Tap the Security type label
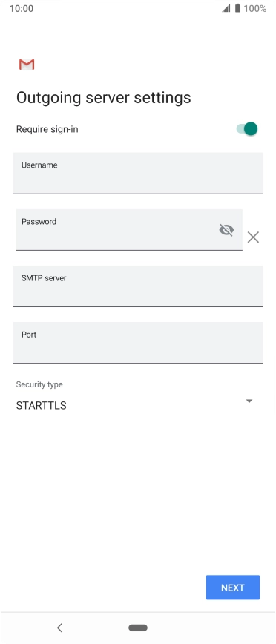The height and width of the screenshot is (644, 276). (39, 384)
